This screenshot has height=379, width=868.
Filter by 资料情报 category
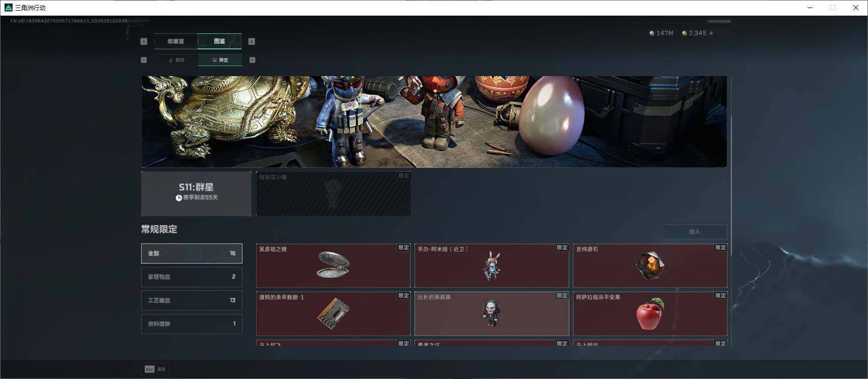[192, 324]
